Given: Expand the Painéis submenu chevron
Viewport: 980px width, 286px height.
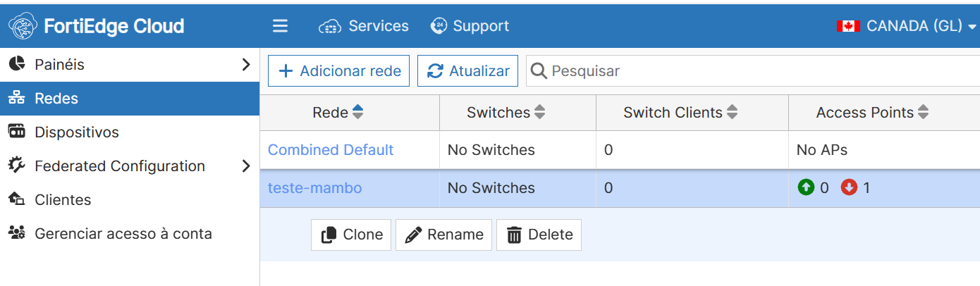Looking at the screenshot, I should (245, 65).
